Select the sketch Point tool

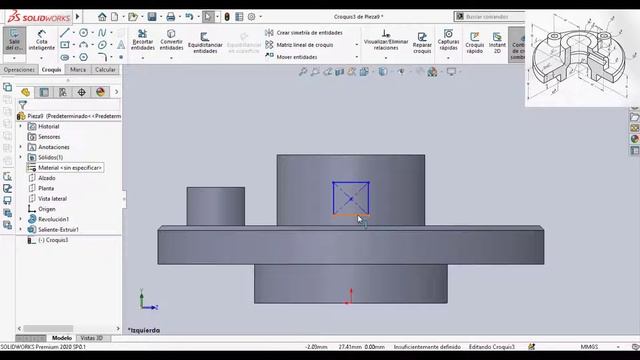tap(121, 57)
